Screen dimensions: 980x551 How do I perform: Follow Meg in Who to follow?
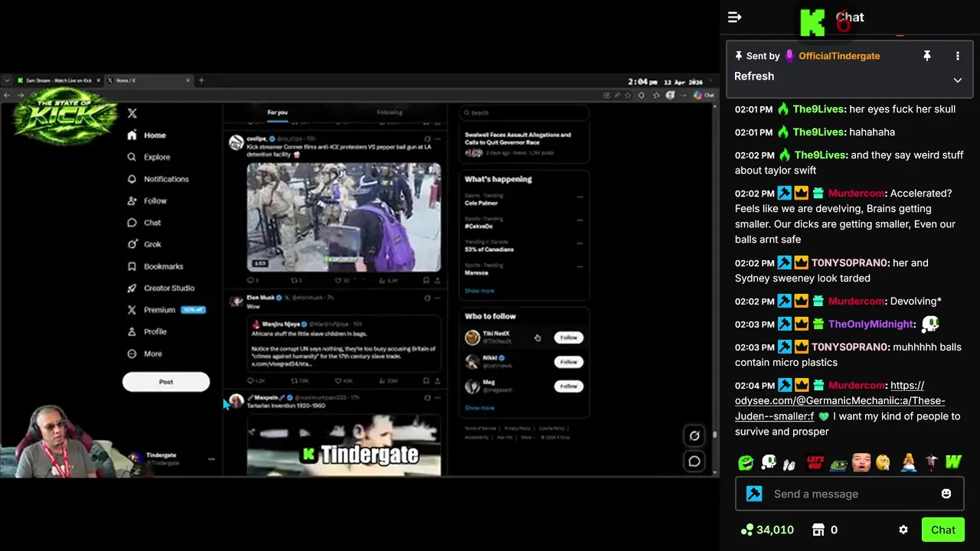[x=568, y=386]
